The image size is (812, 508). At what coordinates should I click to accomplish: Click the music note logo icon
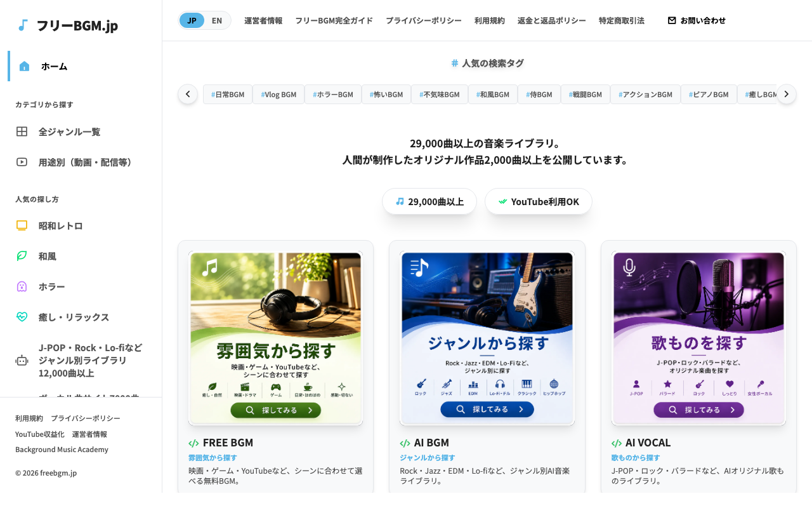tap(23, 25)
